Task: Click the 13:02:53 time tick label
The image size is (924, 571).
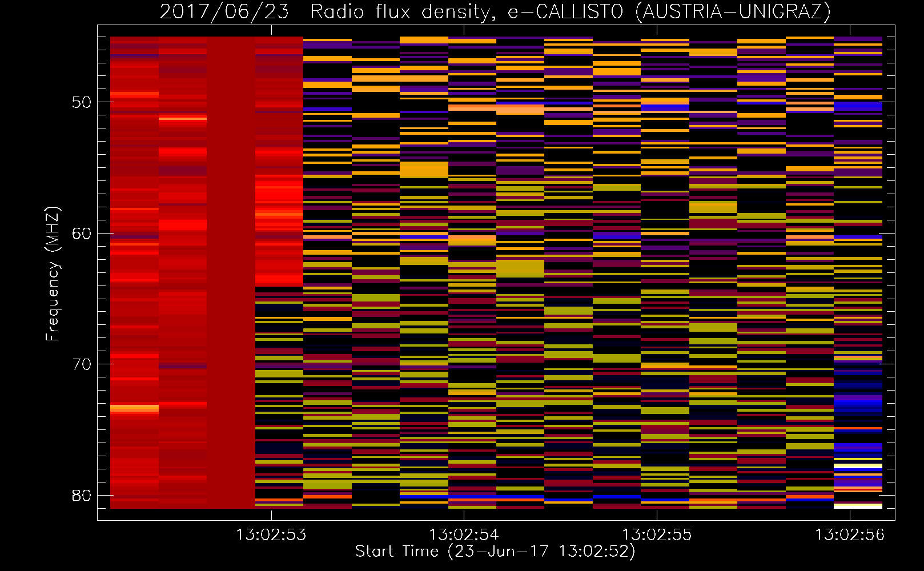Action: 271,535
